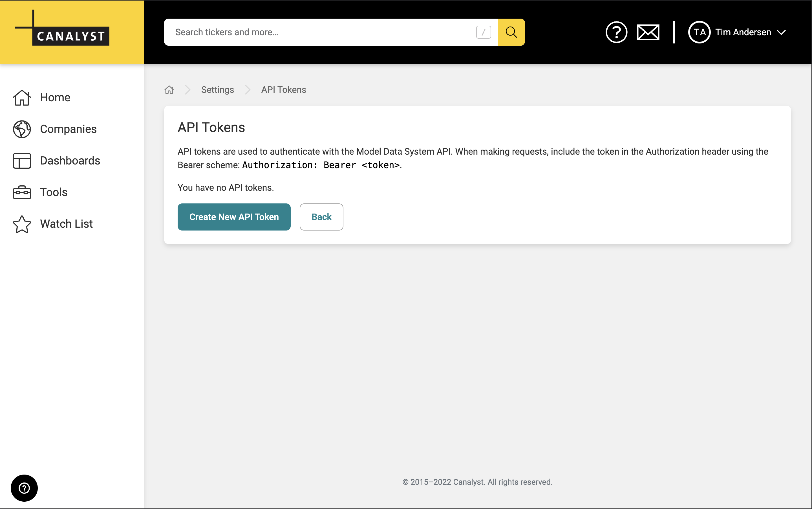The image size is (812, 509).
Task: Click the home icon in breadcrumb
Action: 169,89
